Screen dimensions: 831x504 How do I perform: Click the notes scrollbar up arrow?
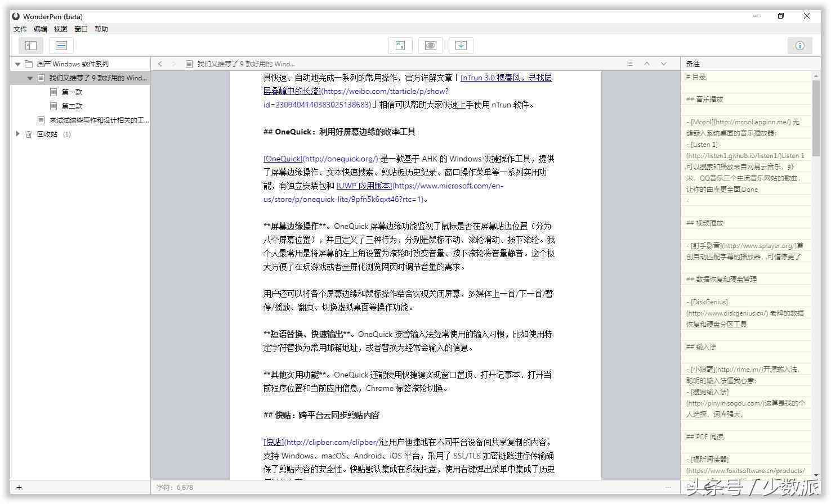816,75
